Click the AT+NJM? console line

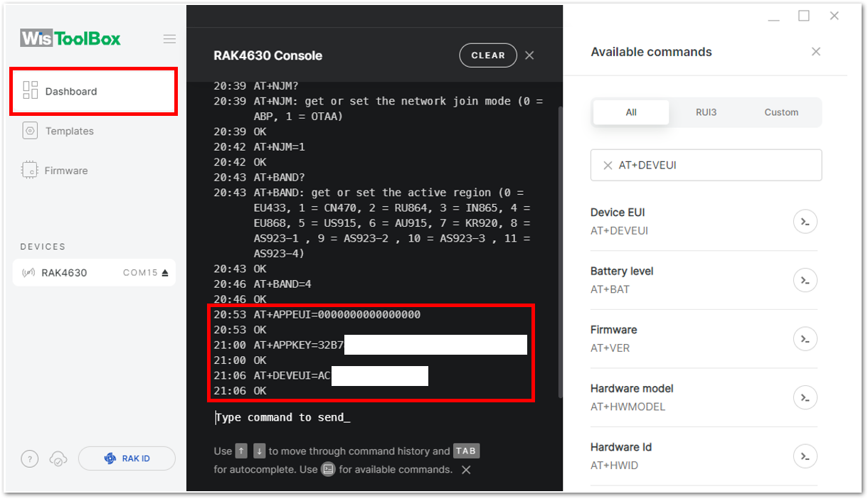click(256, 86)
